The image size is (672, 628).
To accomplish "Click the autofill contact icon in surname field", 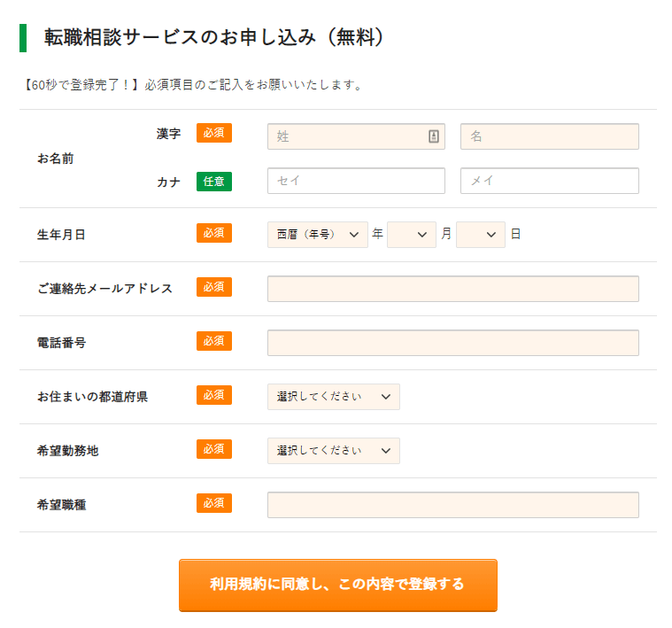I will 433,136.
